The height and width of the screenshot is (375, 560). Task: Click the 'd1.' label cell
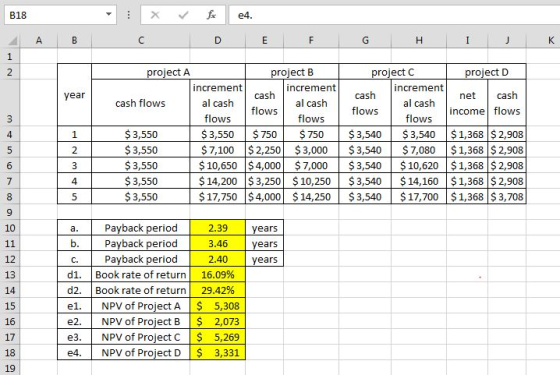point(74,275)
